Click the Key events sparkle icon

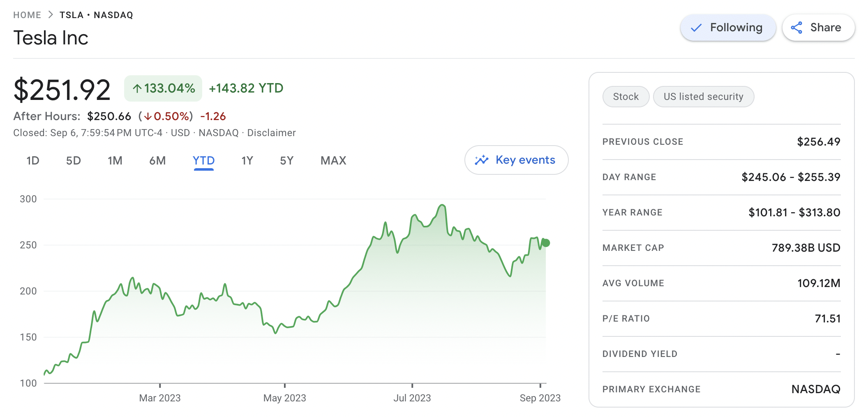tap(481, 160)
